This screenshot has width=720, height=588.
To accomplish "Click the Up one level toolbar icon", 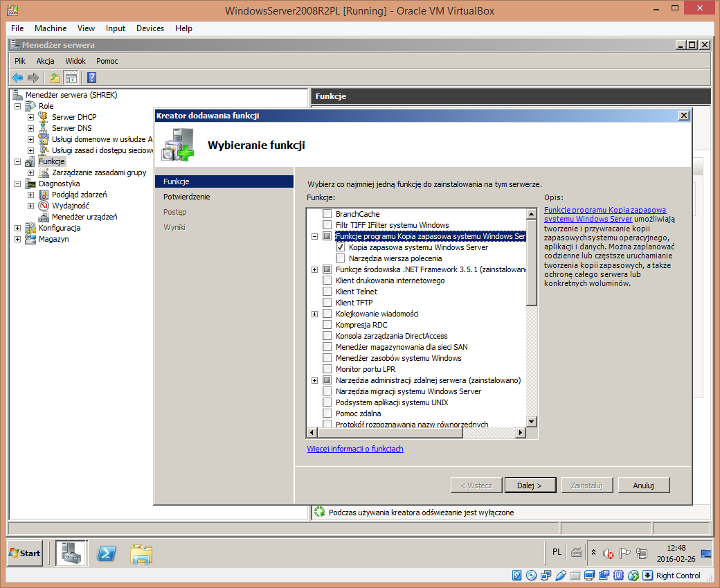I will 55,78.
